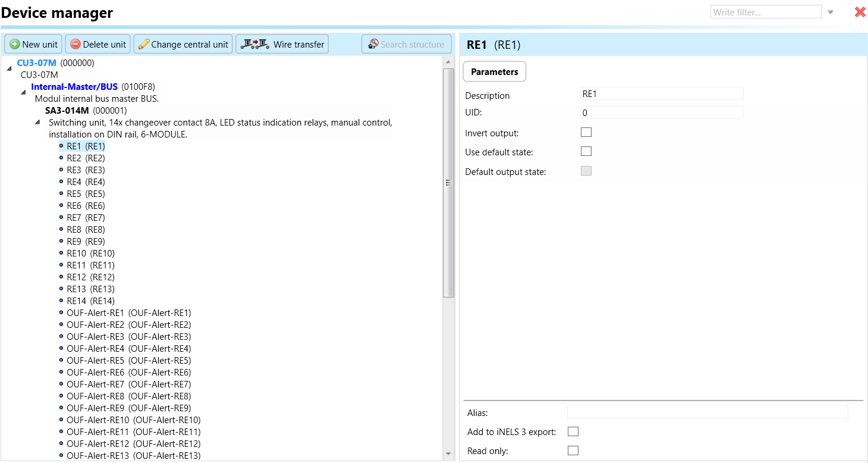Click the pencil Change central unit icon

143,44
